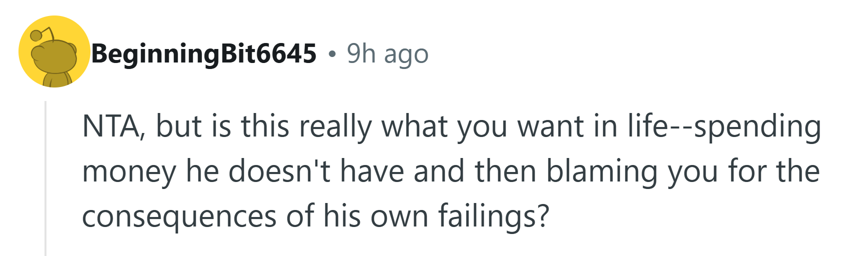
Task: Click the yellow Snoo avatar icon
Action: [54, 52]
